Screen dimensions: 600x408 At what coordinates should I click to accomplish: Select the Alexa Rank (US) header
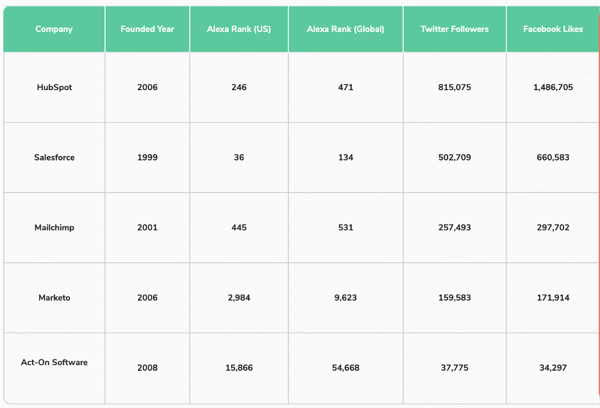tap(238, 29)
